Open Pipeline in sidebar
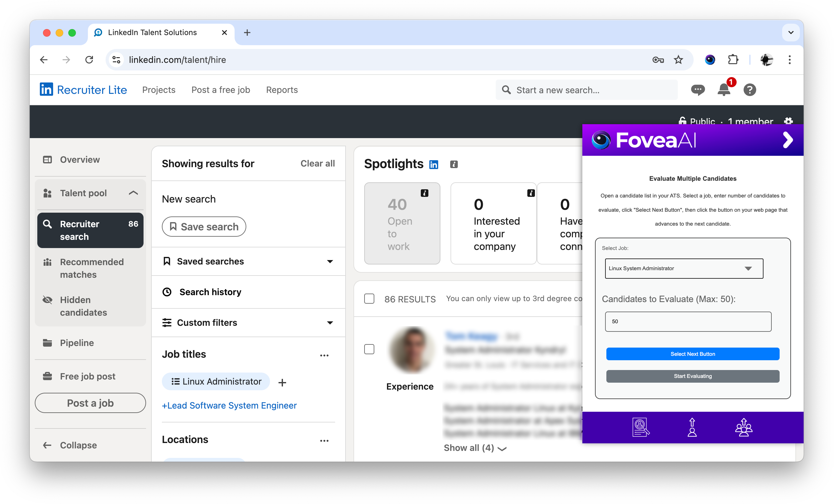 pyautogui.click(x=90, y=342)
